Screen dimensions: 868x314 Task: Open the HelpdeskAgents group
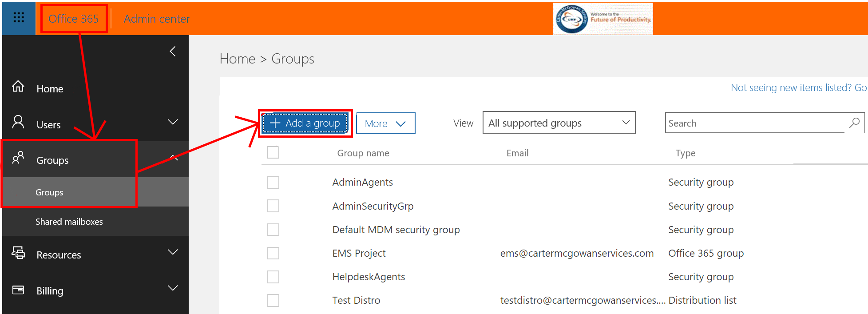[x=369, y=277]
